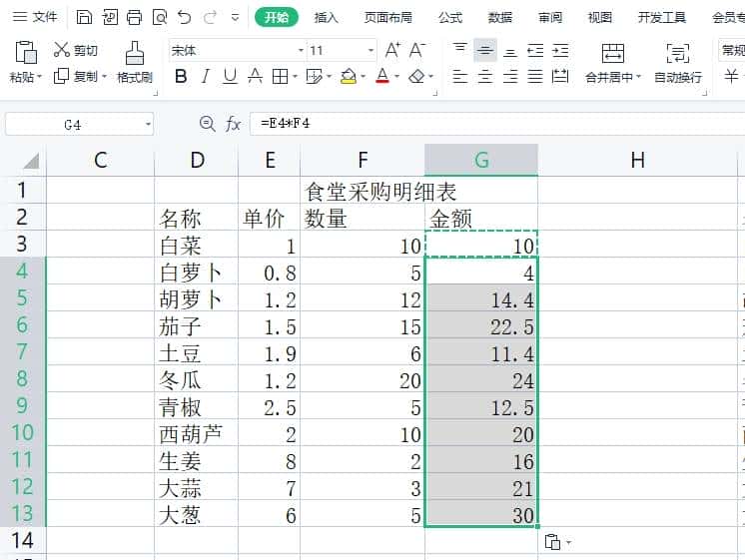Click the fx insert function icon
The width and height of the screenshot is (745, 560).
[233, 124]
